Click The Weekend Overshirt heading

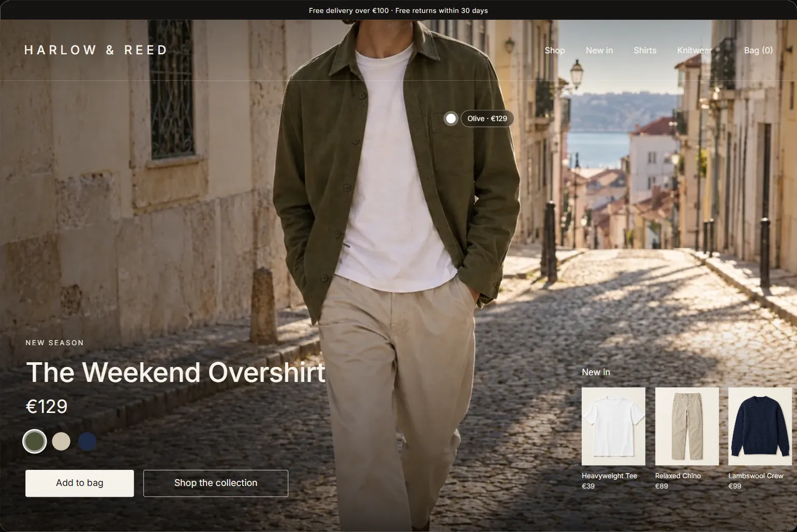[176, 372]
